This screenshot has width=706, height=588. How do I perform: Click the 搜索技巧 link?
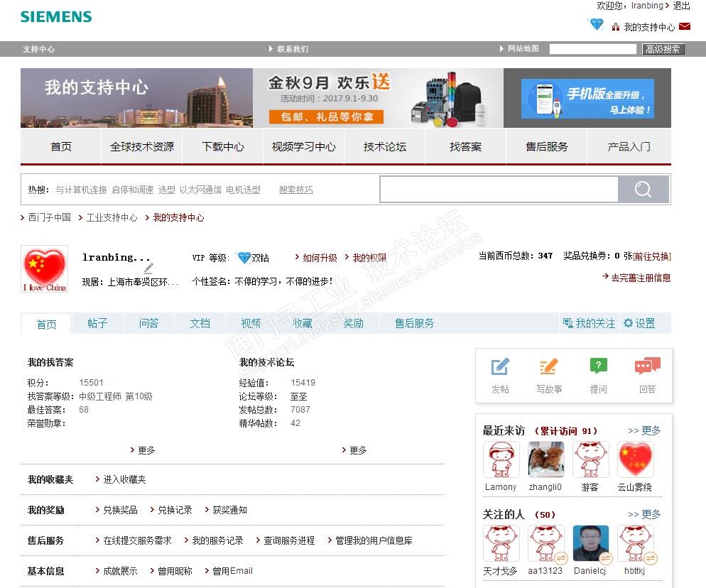click(x=295, y=190)
